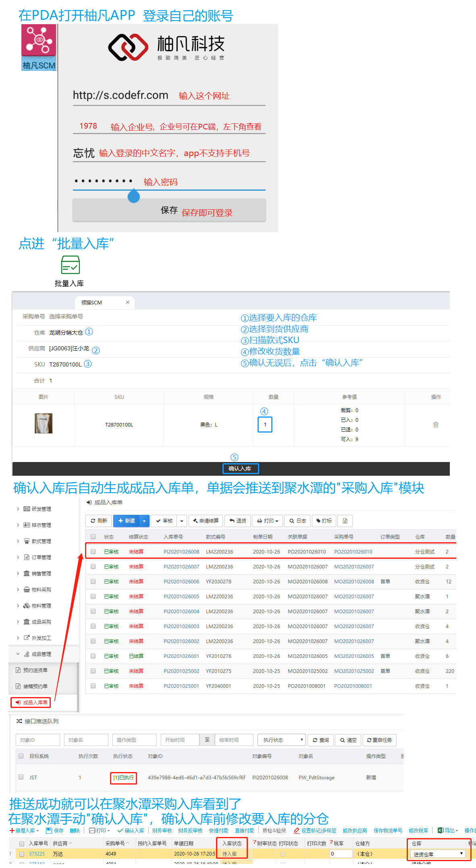Tick checkbox for row PI20201026008
This screenshot has height=868, width=476.
coord(93,552)
